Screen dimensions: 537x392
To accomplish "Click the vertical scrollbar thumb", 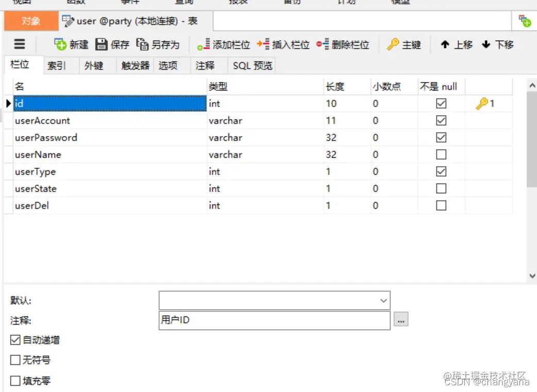I will point(532,140).
